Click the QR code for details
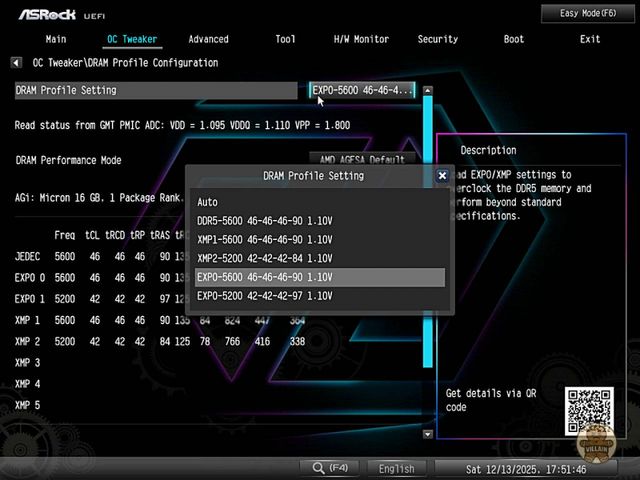This screenshot has width=640, height=480. click(588, 409)
